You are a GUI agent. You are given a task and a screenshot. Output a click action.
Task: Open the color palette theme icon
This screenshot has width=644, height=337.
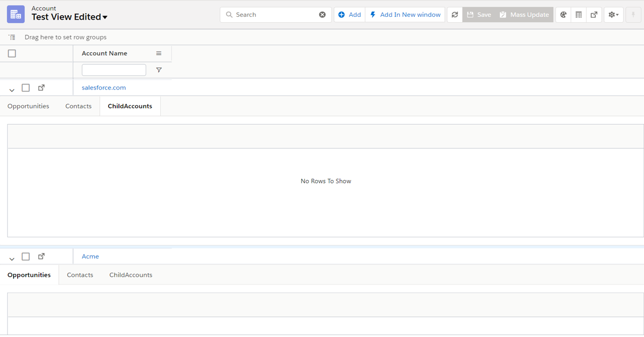563,15
